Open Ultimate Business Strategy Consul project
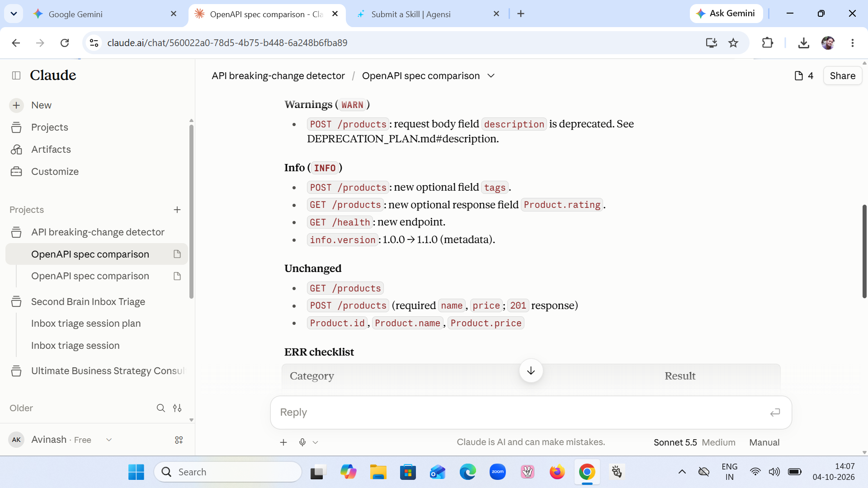This screenshot has height=488, width=868. coord(108,371)
